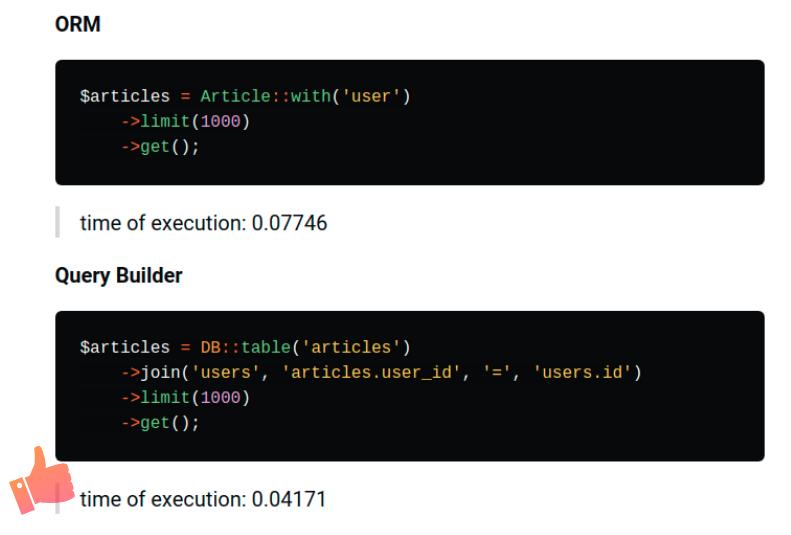Click $articles variable in the ORM code

pyautogui.click(x=125, y=96)
